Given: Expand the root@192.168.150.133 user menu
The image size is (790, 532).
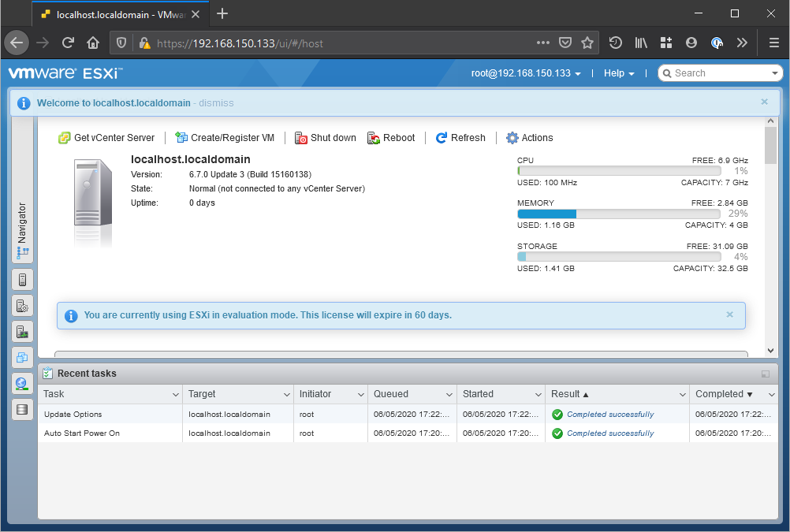Looking at the screenshot, I should click(x=526, y=73).
